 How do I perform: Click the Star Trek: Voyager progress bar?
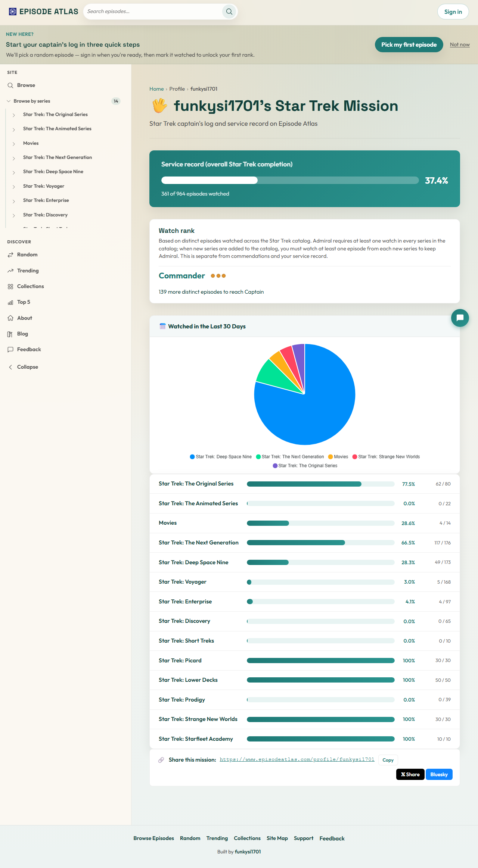[x=321, y=582]
